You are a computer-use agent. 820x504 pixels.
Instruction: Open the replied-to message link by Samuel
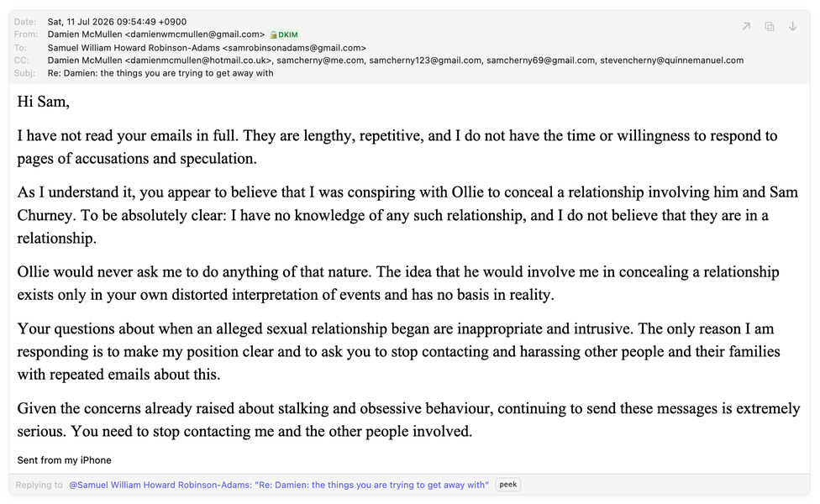[279, 485]
